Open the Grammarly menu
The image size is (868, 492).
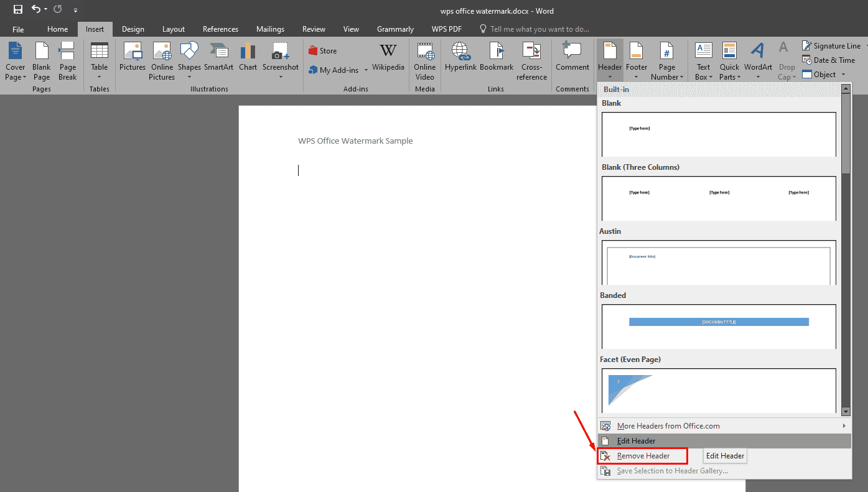(395, 29)
